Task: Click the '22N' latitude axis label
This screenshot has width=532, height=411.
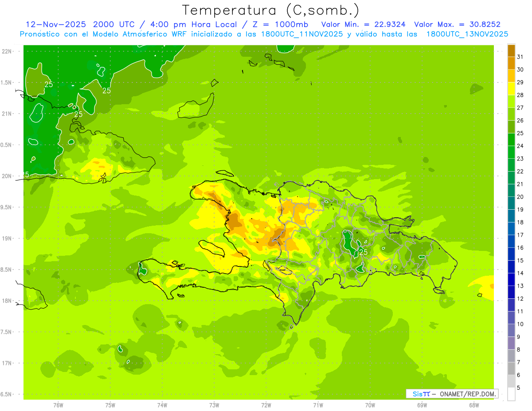Action: click(7, 51)
